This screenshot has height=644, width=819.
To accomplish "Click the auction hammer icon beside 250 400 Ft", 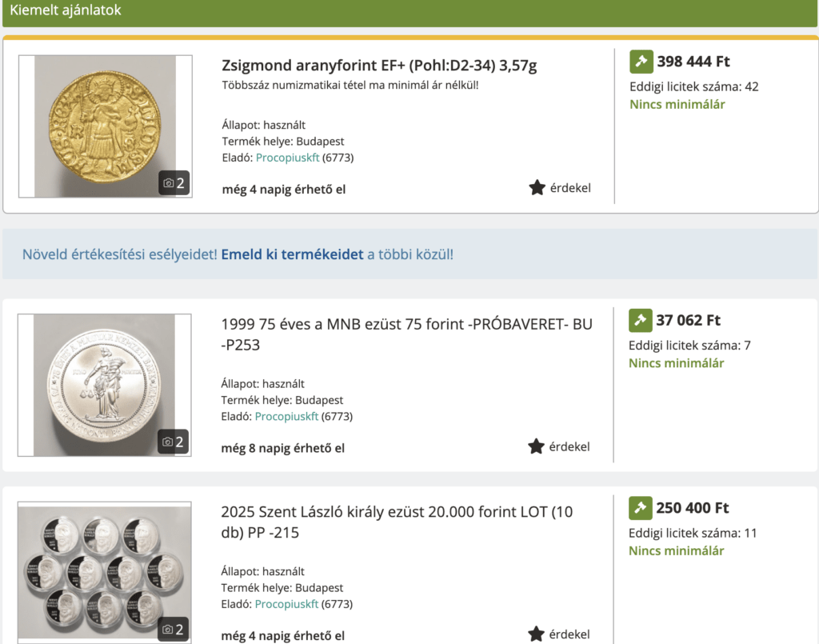I will [641, 508].
